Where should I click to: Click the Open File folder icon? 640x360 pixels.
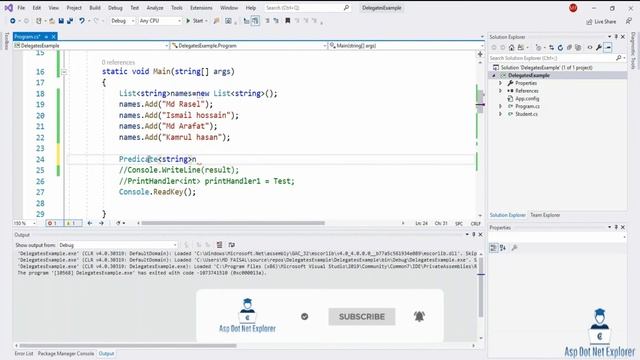point(51,21)
